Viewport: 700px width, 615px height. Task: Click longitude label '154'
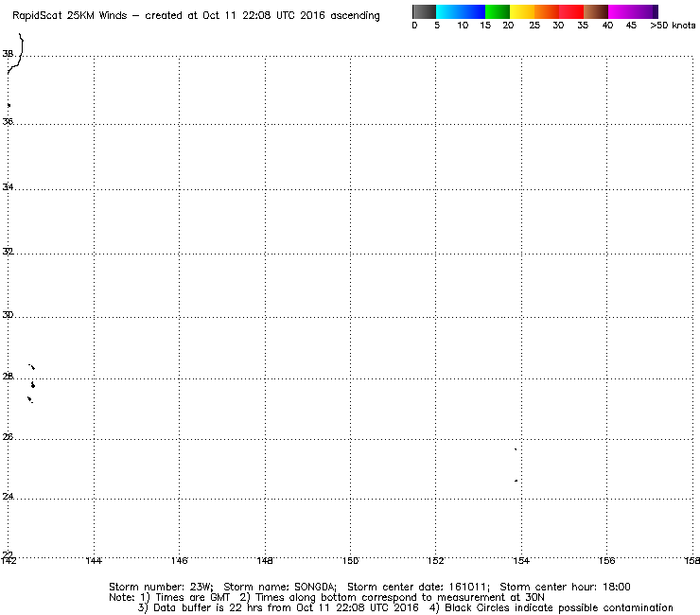pyautogui.click(x=521, y=560)
